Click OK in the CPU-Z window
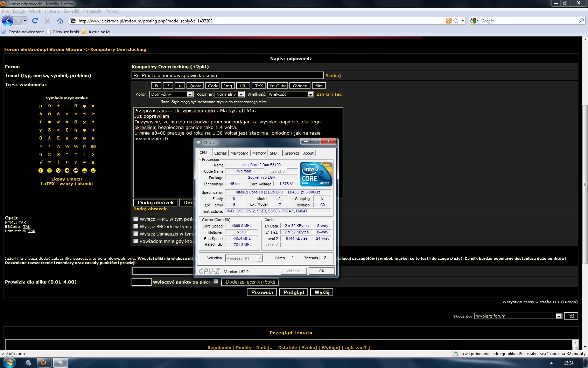 322,271
